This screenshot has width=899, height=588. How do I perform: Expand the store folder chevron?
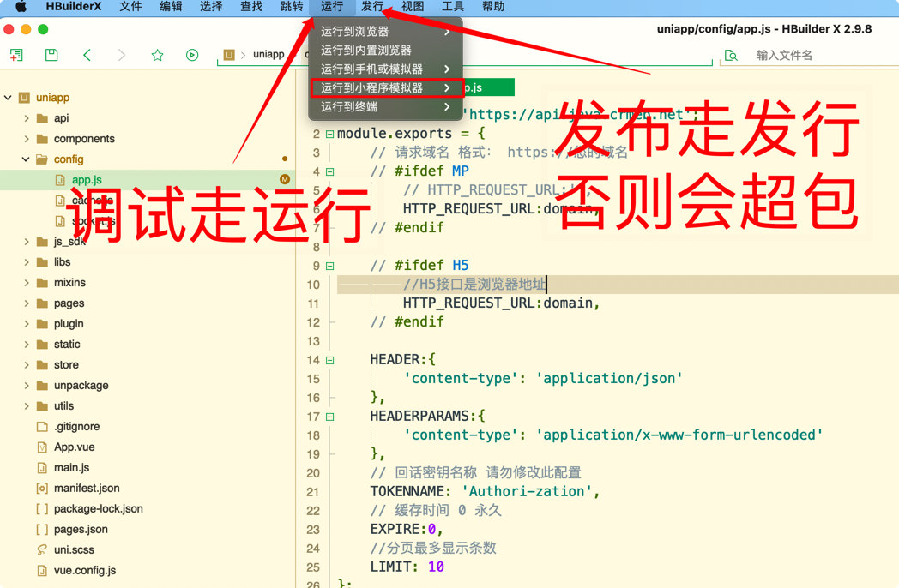[x=27, y=365]
